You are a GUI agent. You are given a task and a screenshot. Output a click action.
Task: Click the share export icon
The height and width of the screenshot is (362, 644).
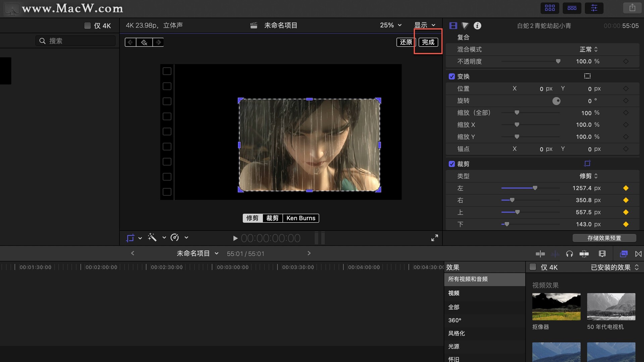[632, 8]
